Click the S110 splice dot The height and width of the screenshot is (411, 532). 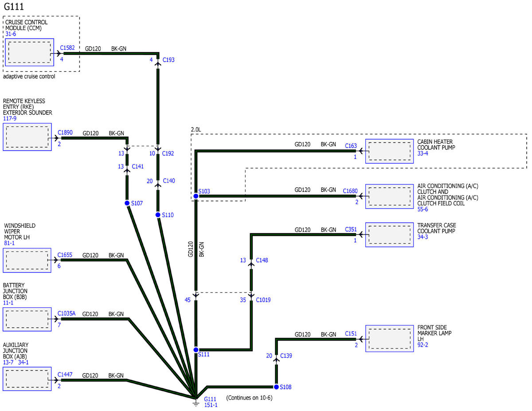click(158, 215)
